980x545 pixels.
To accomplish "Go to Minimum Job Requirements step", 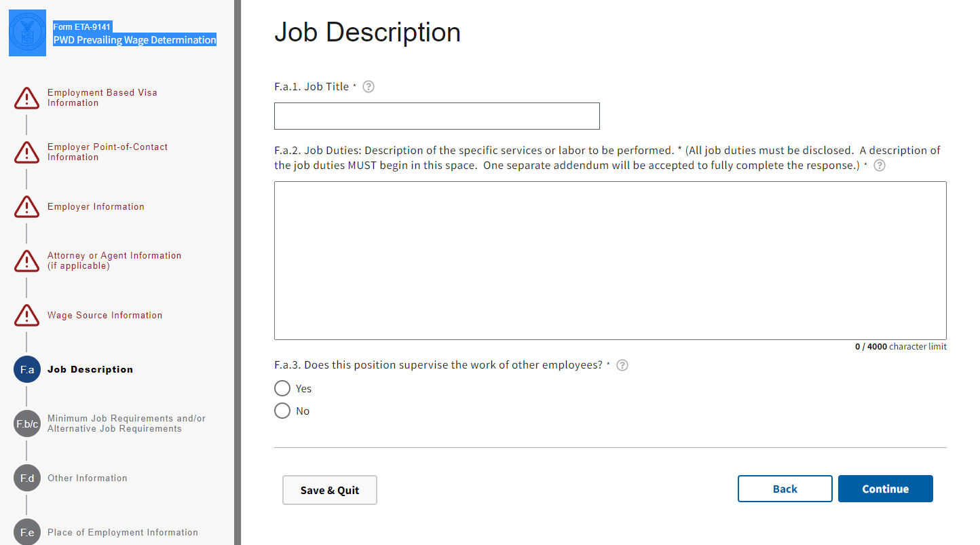I will tap(126, 424).
